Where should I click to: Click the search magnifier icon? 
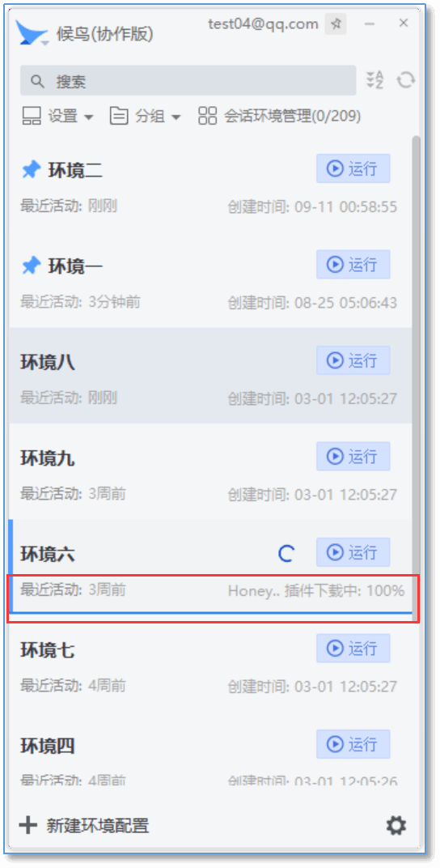tap(37, 81)
